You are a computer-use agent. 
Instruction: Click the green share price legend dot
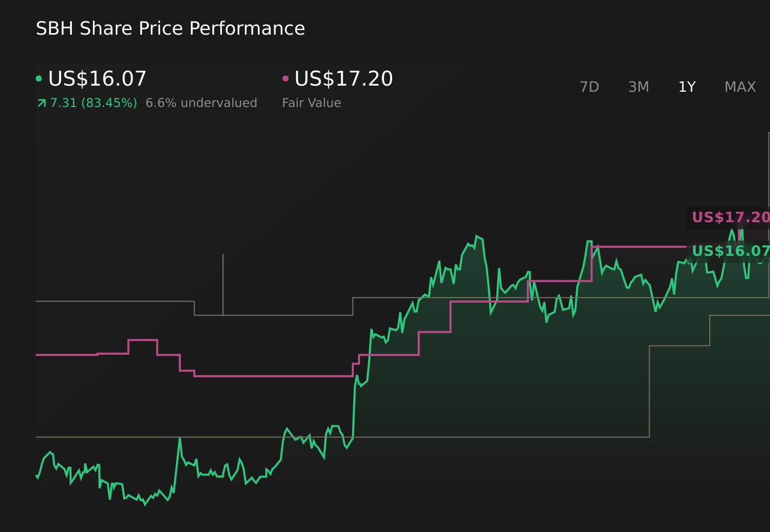coord(39,78)
